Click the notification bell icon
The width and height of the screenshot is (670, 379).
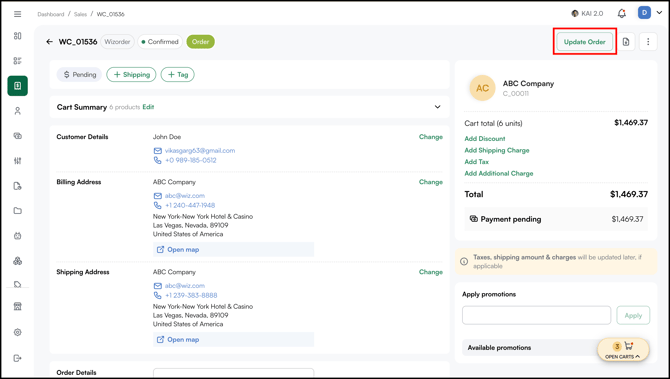coord(622,14)
